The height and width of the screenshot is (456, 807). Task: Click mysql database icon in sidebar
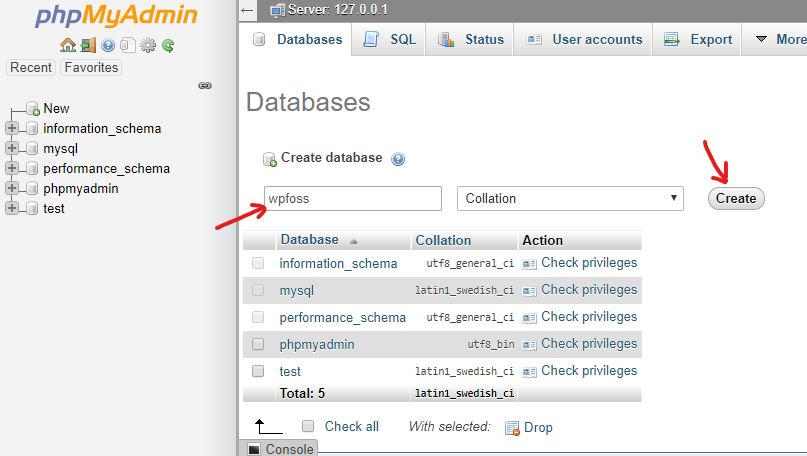click(x=32, y=148)
